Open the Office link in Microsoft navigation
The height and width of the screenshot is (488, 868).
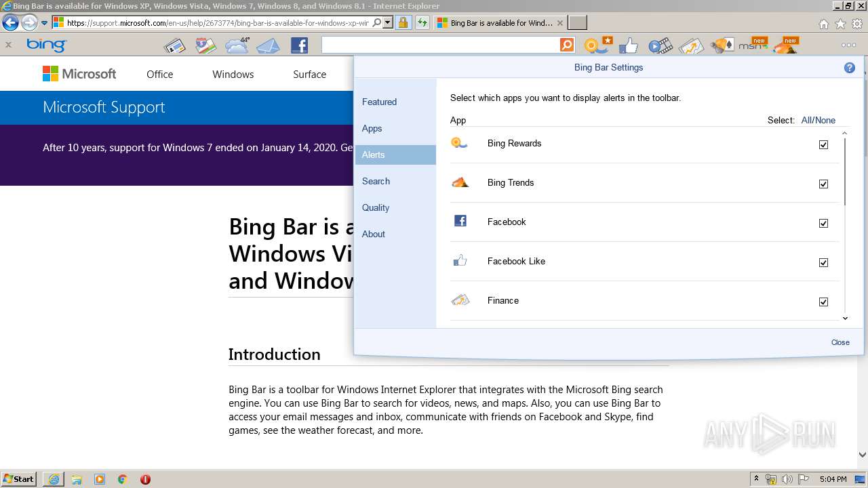[x=159, y=75]
